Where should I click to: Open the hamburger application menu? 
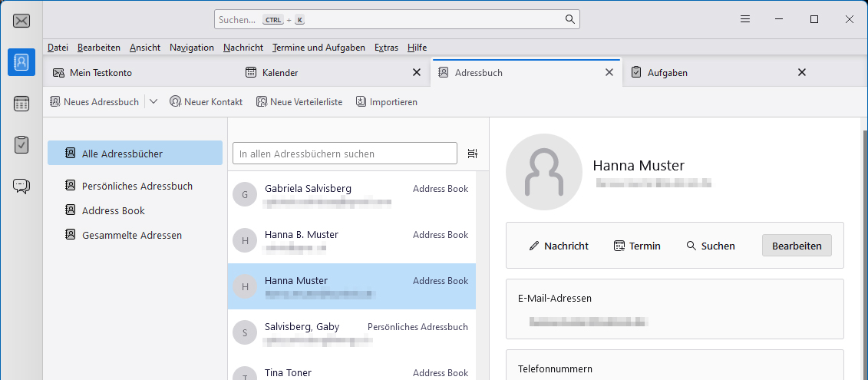coord(744,19)
